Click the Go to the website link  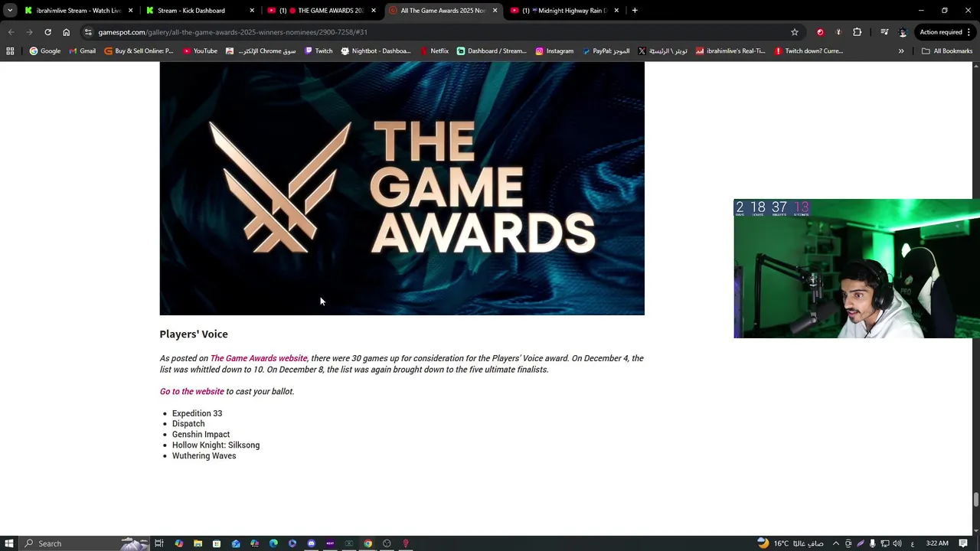click(191, 391)
